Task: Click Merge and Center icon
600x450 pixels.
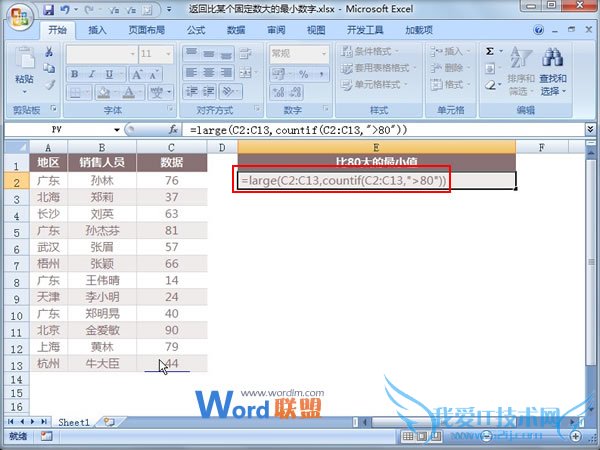Action: [x=245, y=72]
